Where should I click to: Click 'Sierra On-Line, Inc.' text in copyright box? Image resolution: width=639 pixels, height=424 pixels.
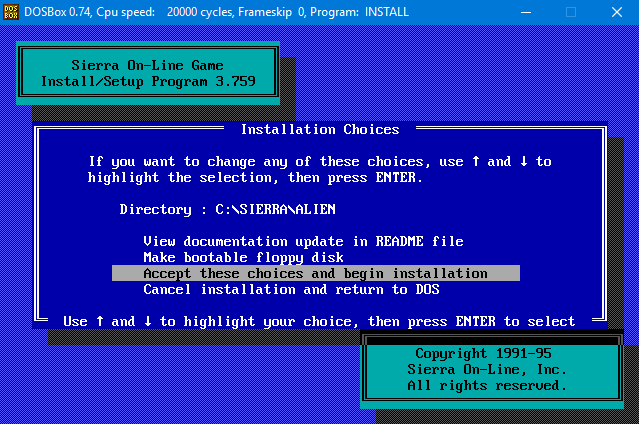click(x=487, y=369)
